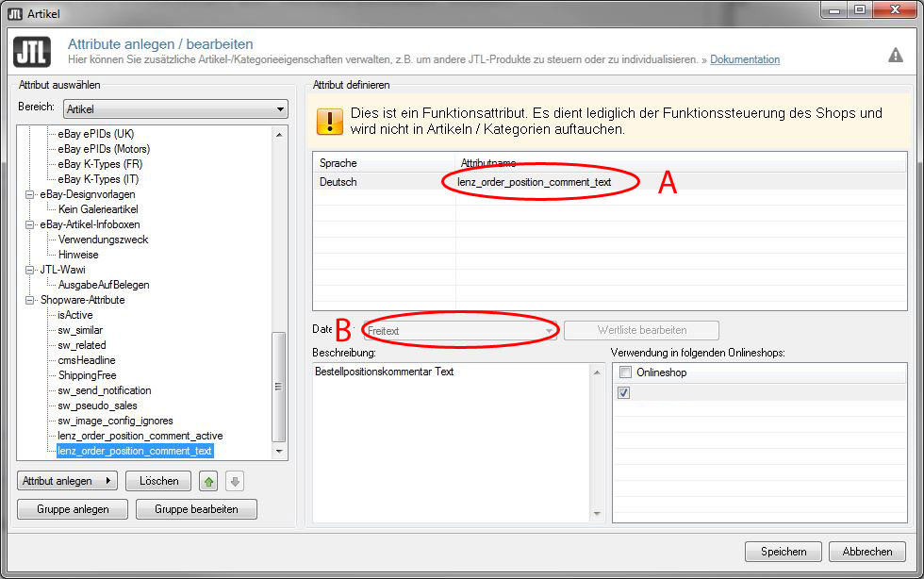Open the Dokumentation link
Image resolution: width=924 pixels, height=579 pixels.
744,59
